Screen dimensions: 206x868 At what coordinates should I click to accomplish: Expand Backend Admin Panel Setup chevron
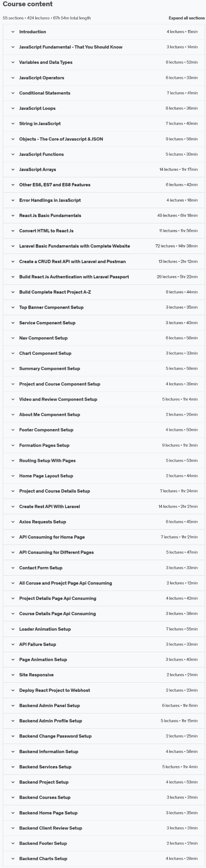pyautogui.click(x=13, y=706)
